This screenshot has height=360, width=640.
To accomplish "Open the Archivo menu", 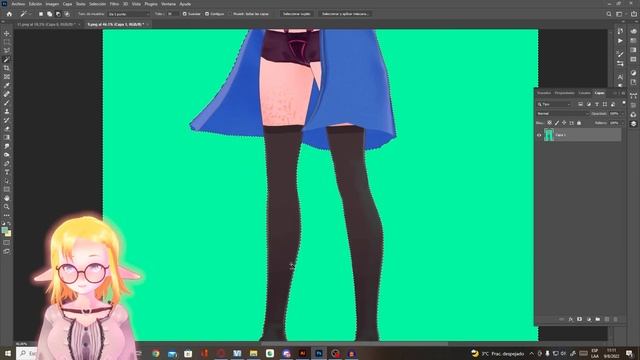I will click(18, 4).
